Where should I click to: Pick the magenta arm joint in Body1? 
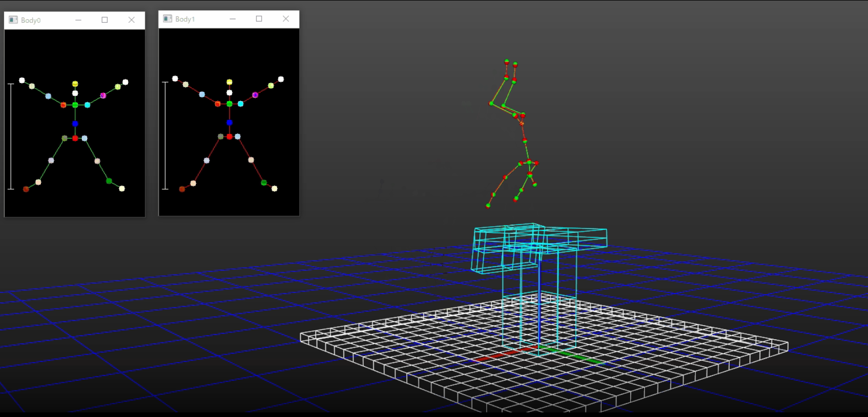click(x=255, y=95)
